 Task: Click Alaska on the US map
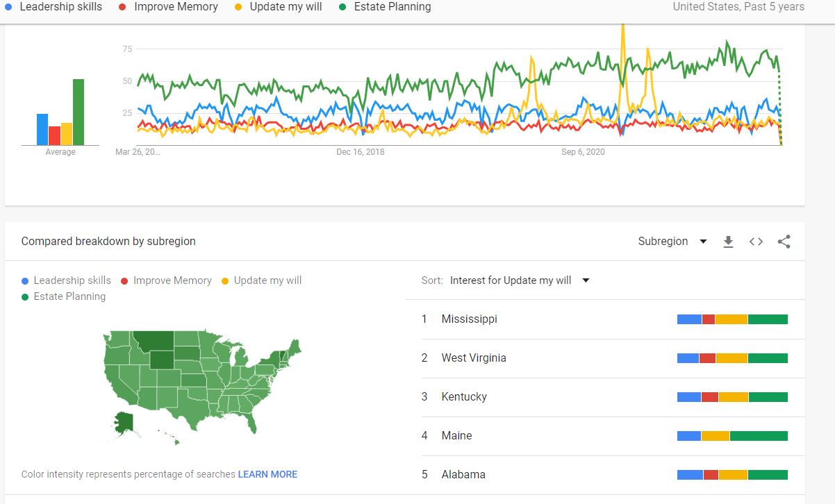coord(124,424)
